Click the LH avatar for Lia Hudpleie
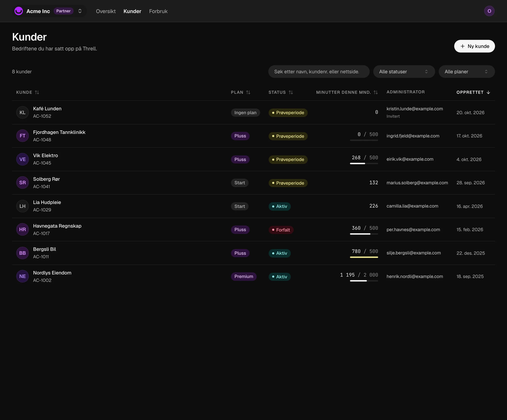 point(22,206)
